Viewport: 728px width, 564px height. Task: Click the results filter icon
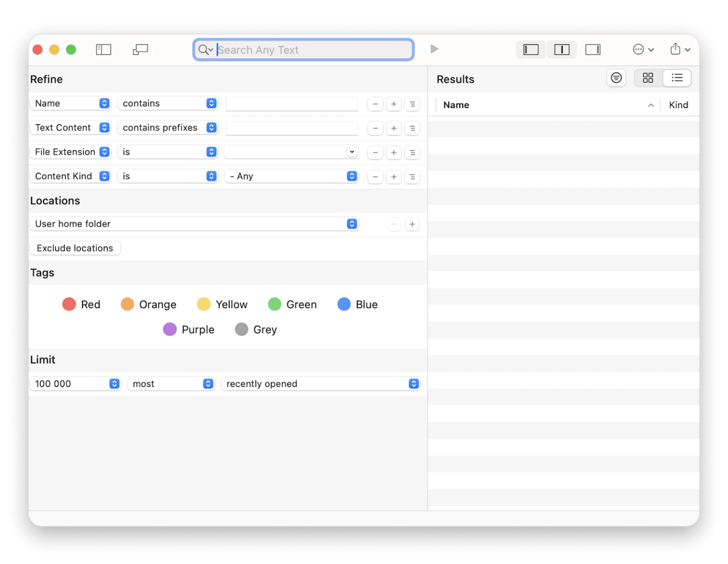(616, 78)
